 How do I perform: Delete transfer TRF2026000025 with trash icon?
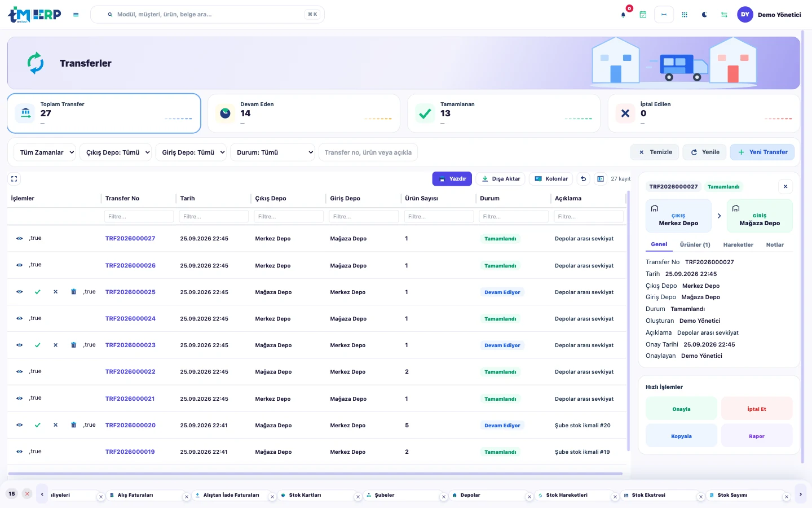[73, 292]
